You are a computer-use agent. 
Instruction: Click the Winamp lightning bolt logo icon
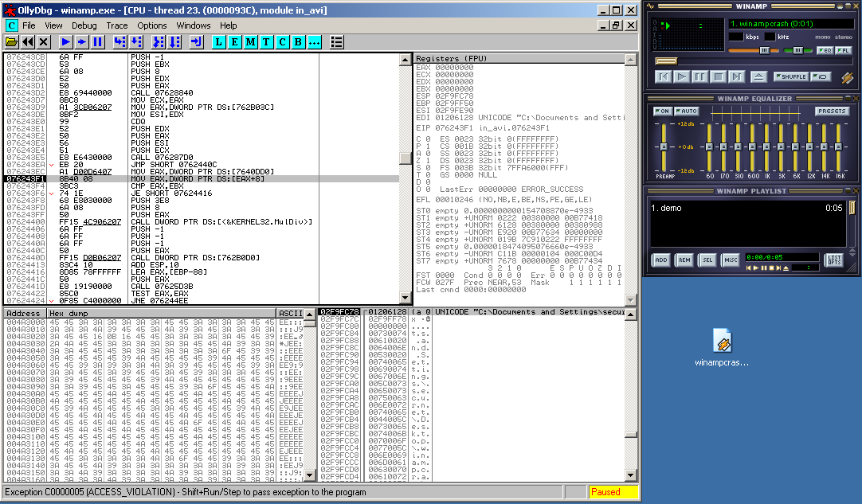tap(847, 77)
